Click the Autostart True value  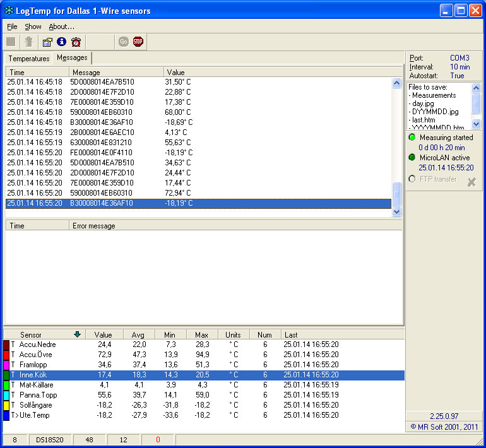457,76
